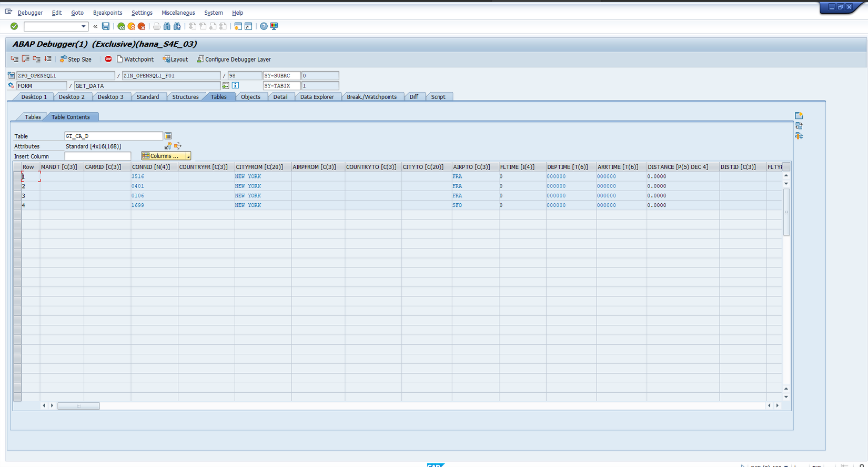Click the Insert Column input field
Screen dimensions: 868x467
coord(98,156)
